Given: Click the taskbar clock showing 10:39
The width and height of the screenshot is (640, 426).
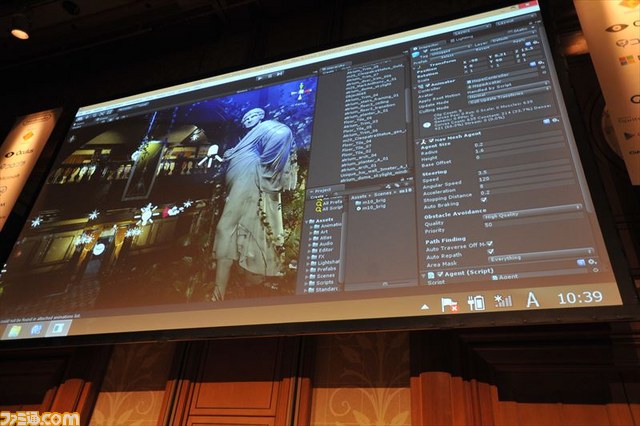Looking at the screenshot, I should pyautogui.click(x=580, y=297).
